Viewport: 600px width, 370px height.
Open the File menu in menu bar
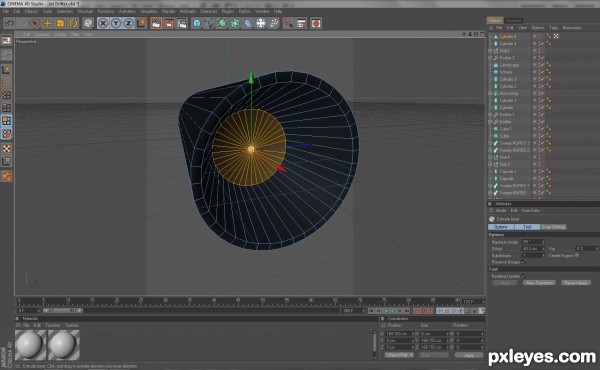6,11
